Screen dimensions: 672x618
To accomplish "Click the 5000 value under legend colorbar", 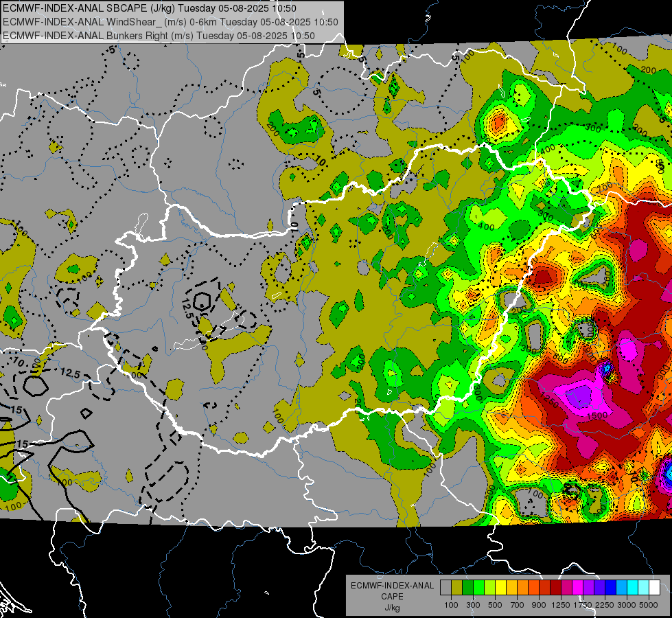I will click(x=649, y=605).
